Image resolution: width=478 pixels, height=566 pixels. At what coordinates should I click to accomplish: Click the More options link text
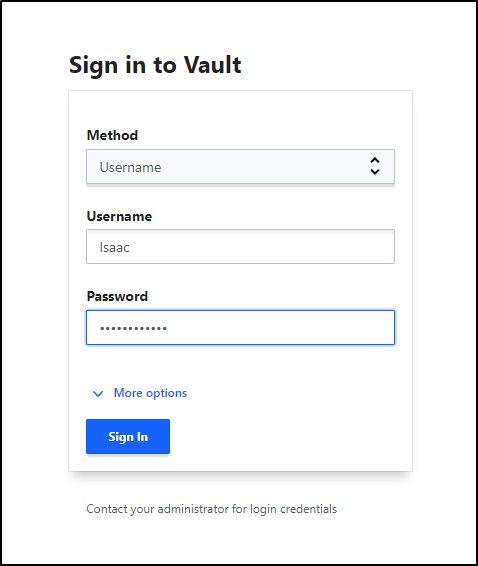point(150,393)
